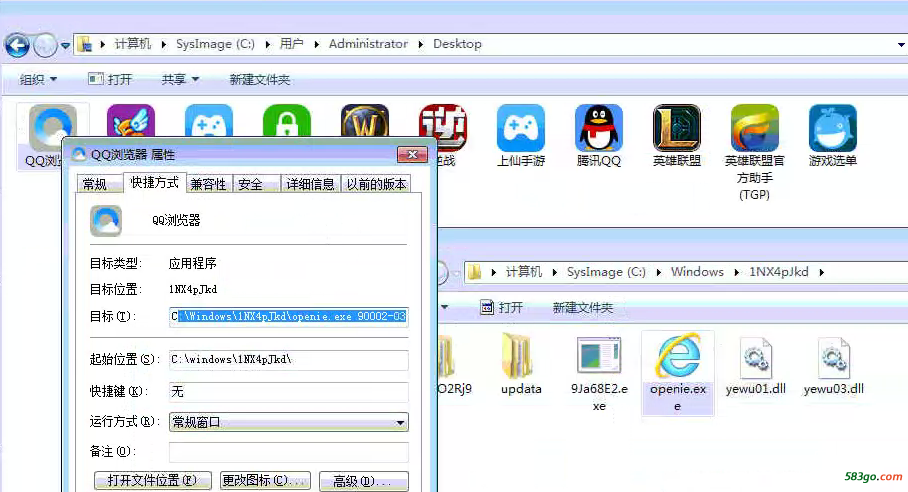
Task: Click the Back arrow in Desktop explorer window
Action: [17, 45]
